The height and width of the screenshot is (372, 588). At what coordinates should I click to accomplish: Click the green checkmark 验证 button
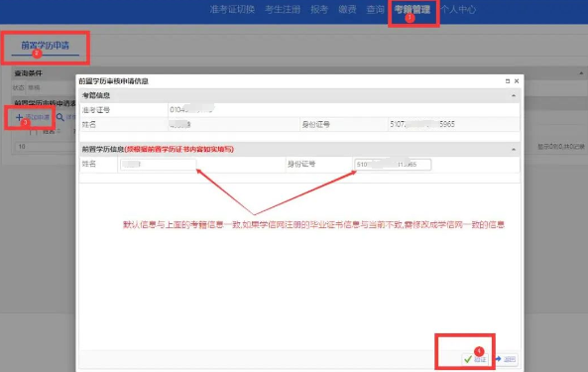475,359
